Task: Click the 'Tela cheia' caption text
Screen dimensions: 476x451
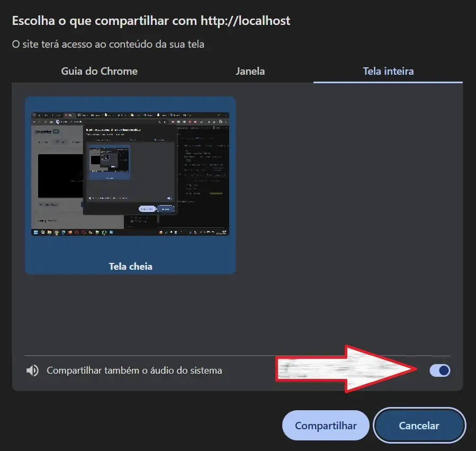Action: click(130, 266)
